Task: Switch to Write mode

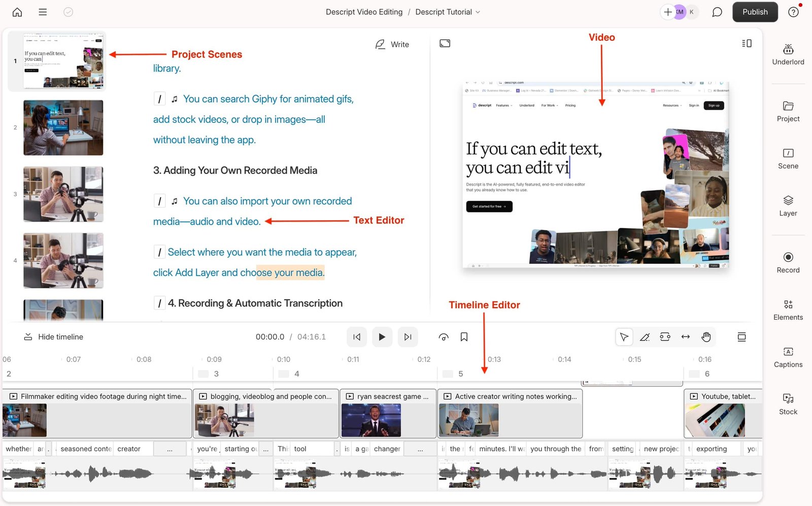Action: click(x=392, y=45)
